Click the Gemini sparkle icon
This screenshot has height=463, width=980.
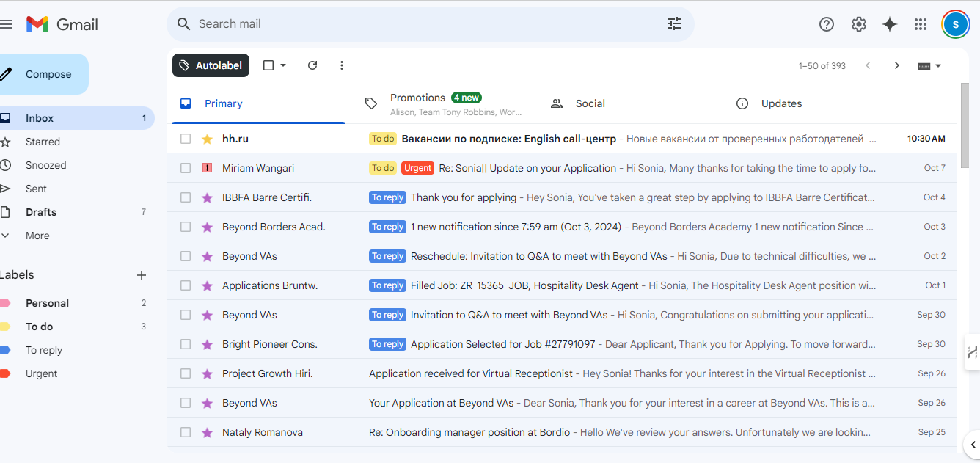[890, 24]
